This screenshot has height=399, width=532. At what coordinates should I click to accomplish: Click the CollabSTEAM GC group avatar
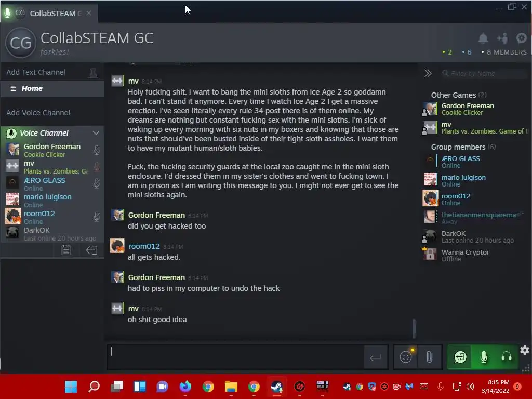(21, 43)
